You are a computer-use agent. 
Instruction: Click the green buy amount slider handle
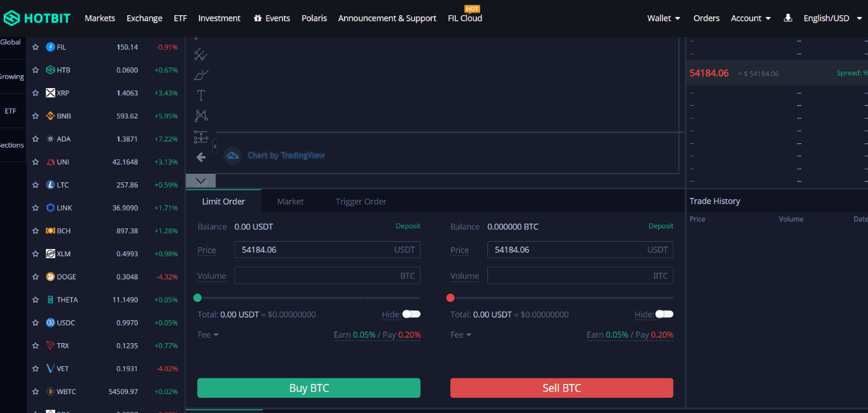pos(197,298)
